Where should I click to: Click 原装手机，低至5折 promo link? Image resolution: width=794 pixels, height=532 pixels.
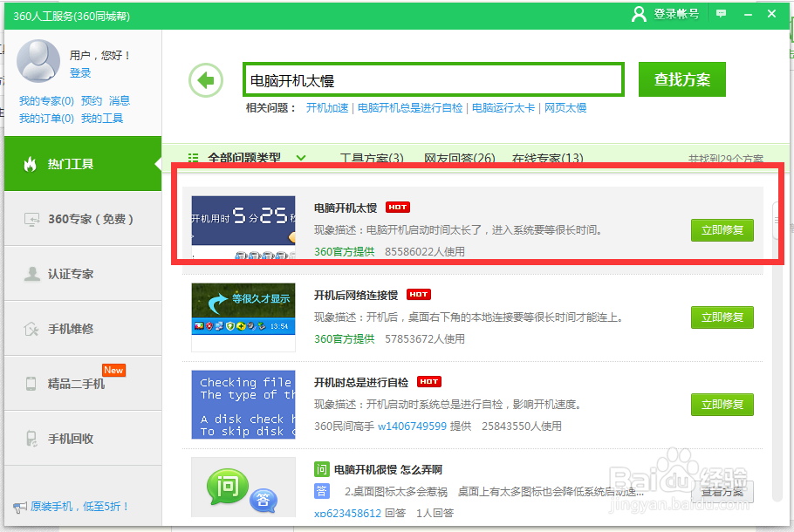click(x=80, y=506)
